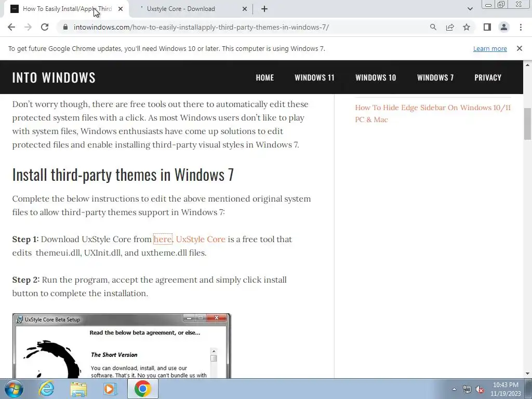
Task: Open the Learn more link
Action: [490, 48]
